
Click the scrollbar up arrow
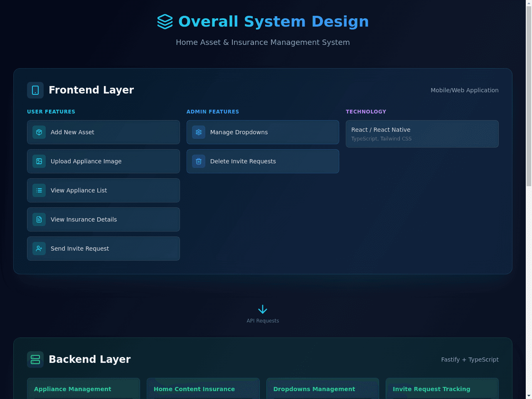529,3
